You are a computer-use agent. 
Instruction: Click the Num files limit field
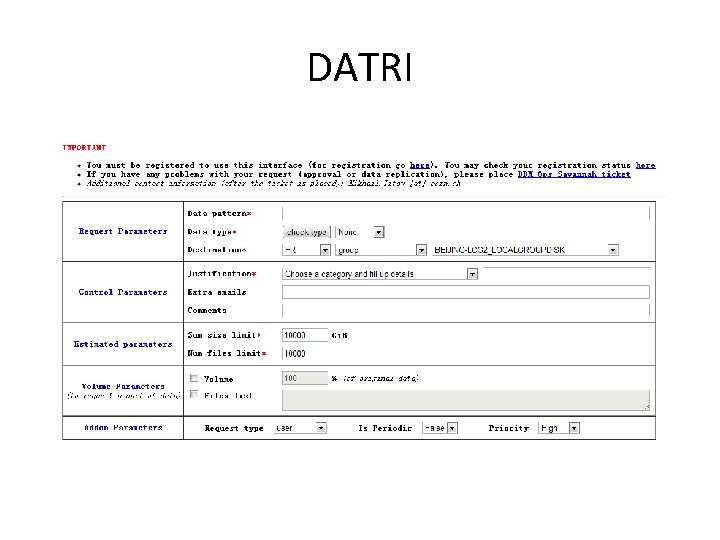[x=305, y=354]
